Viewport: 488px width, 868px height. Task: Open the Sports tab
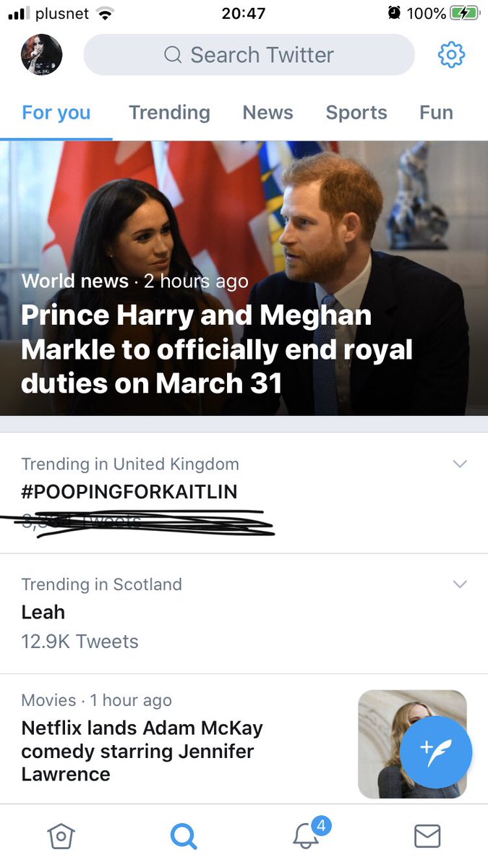tap(356, 113)
